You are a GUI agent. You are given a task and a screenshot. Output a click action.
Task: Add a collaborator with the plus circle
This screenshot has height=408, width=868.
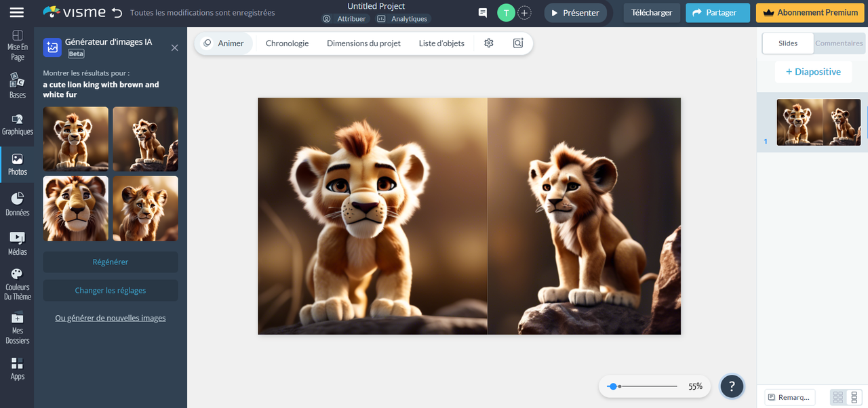pyautogui.click(x=524, y=13)
